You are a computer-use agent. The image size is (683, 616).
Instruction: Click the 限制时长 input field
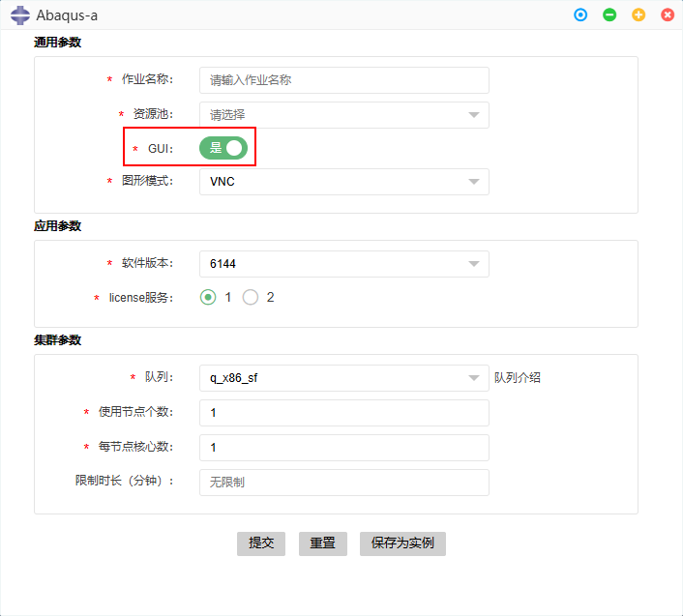coord(344,483)
